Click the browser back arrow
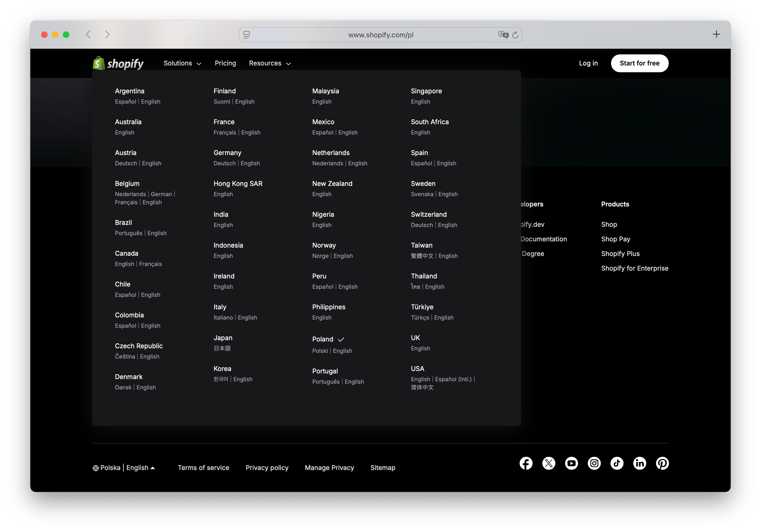Viewport: 761px width, 532px height. pos(88,34)
